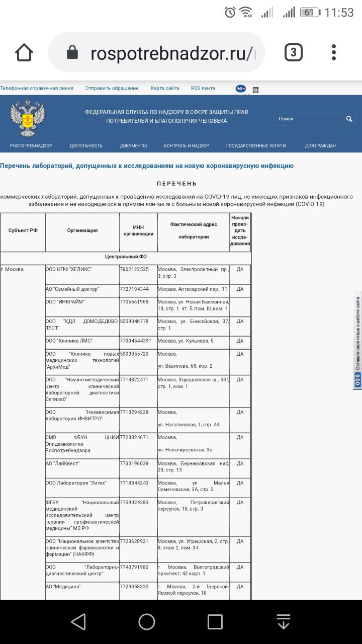Select INN 7802122535 cell
362x644 pixels.
(139, 275)
